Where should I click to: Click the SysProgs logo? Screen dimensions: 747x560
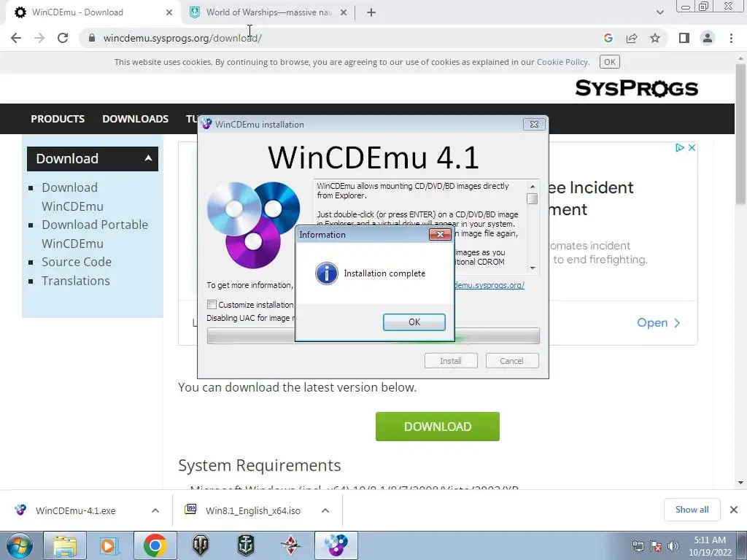tap(636, 88)
